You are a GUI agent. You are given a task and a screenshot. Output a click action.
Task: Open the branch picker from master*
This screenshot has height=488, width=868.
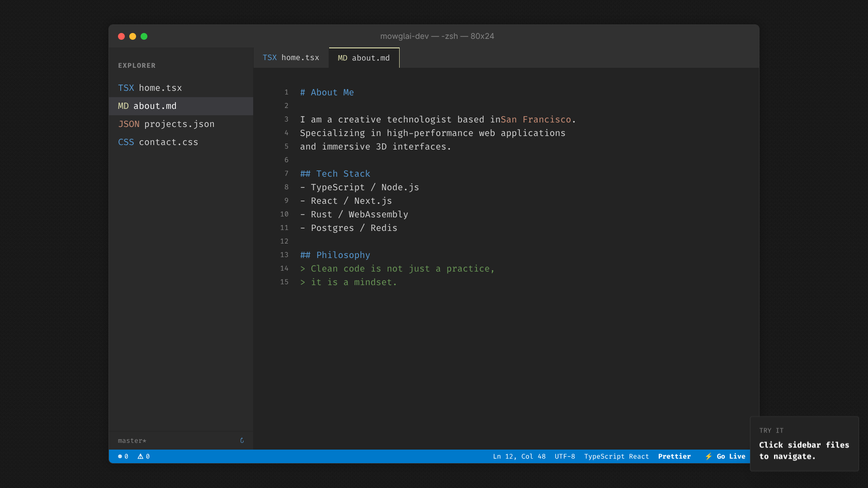[132, 441]
